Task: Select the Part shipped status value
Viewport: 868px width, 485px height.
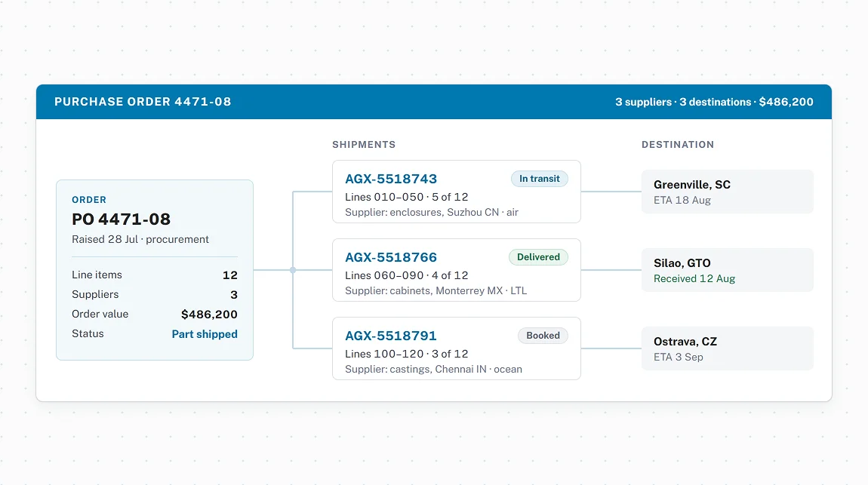Action: tap(205, 334)
